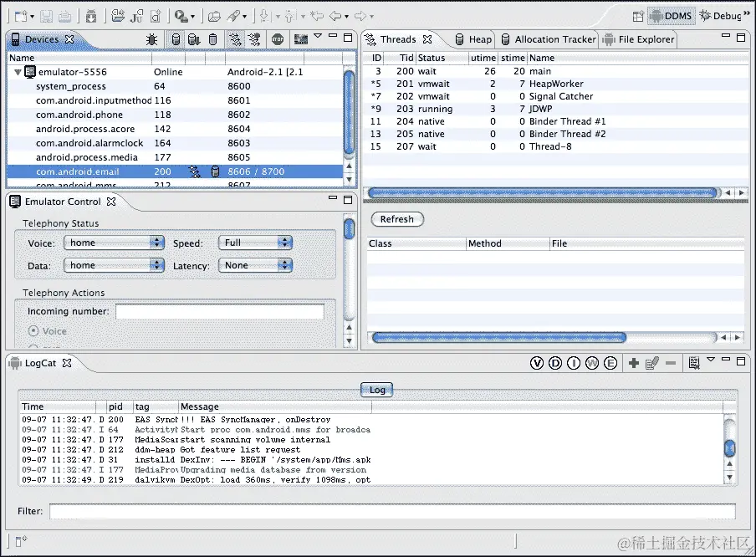The width and height of the screenshot is (756, 557).
Task: Click New Android XML file icon
Action: 156,17
